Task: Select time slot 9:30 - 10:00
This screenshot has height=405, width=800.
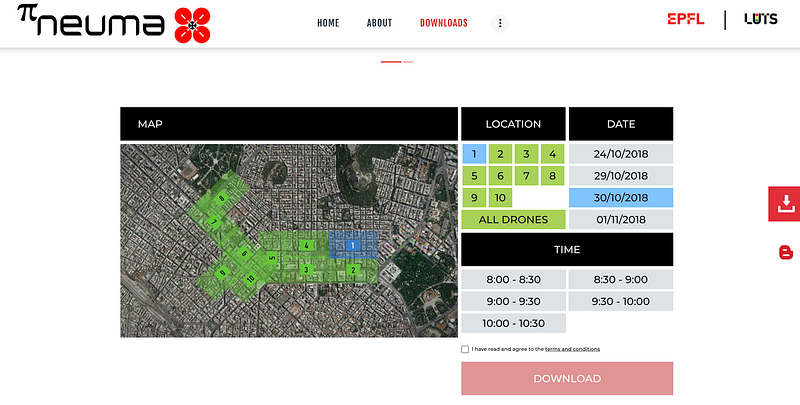Action: click(x=621, y=301)
